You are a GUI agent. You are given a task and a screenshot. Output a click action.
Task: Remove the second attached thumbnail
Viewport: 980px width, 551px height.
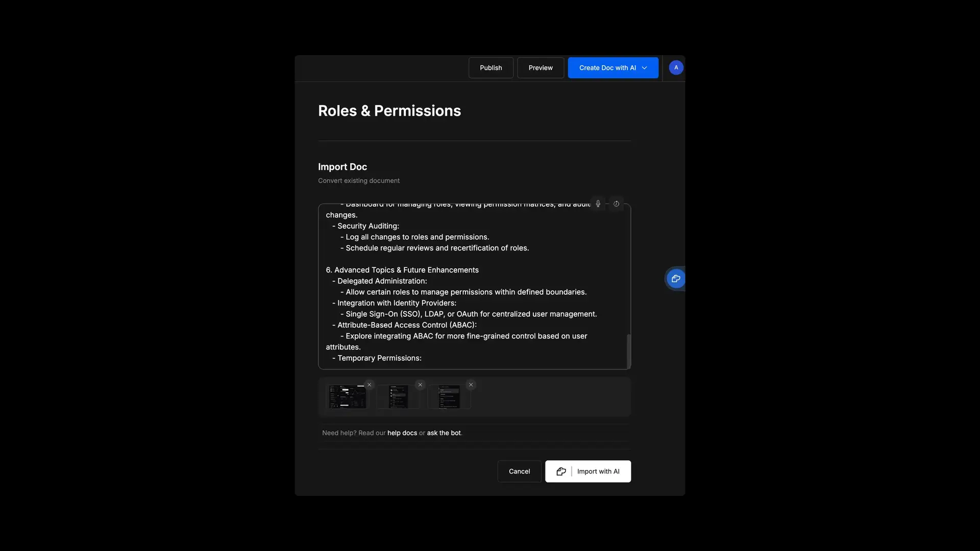(420, 385)
